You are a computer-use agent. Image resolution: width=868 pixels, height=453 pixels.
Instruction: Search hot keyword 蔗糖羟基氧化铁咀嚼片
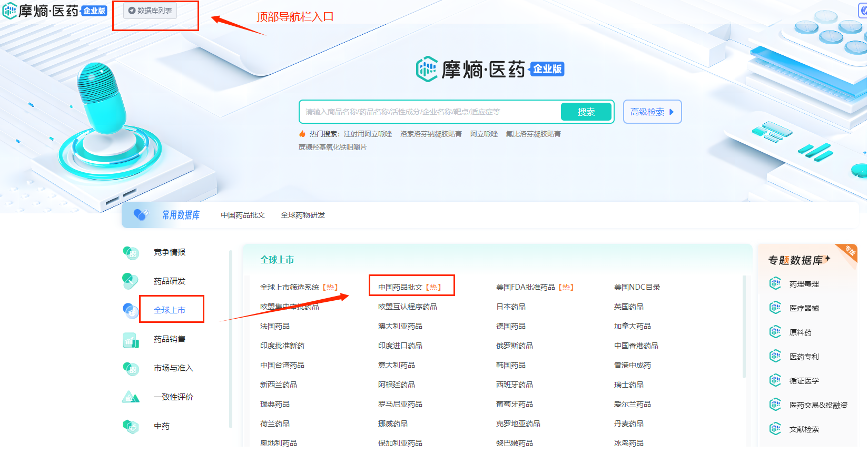click(333, 147)
